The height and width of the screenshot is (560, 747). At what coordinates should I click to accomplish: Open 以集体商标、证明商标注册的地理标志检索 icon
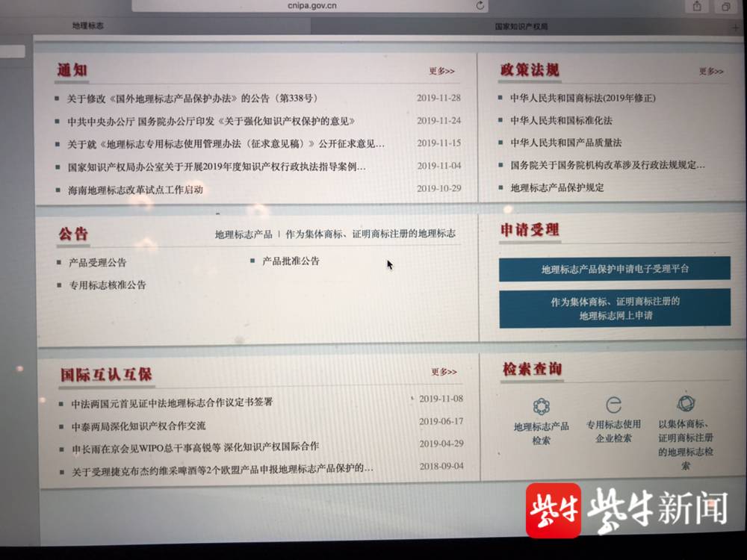coord(686,403)
